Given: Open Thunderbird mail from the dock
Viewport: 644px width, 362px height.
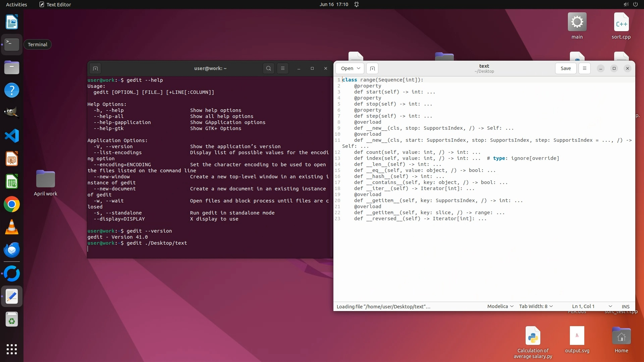Looking at the screenshot, I should click(12, 250).
